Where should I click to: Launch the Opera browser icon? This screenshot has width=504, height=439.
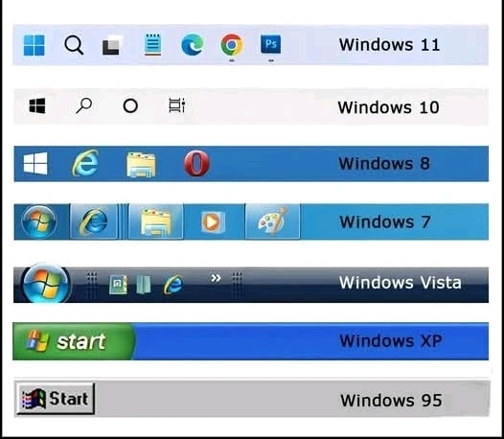(x=196, y=163)
